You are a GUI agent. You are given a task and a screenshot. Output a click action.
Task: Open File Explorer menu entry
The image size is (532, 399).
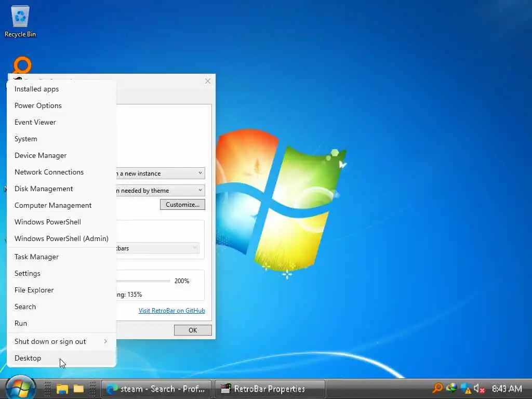(x=61, y=290)
